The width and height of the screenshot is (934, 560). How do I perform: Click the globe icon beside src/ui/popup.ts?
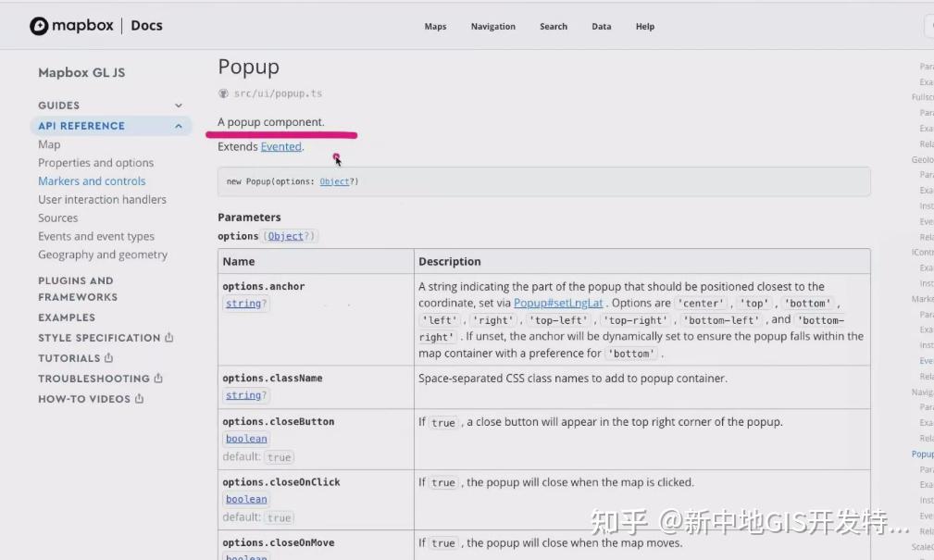222,93
